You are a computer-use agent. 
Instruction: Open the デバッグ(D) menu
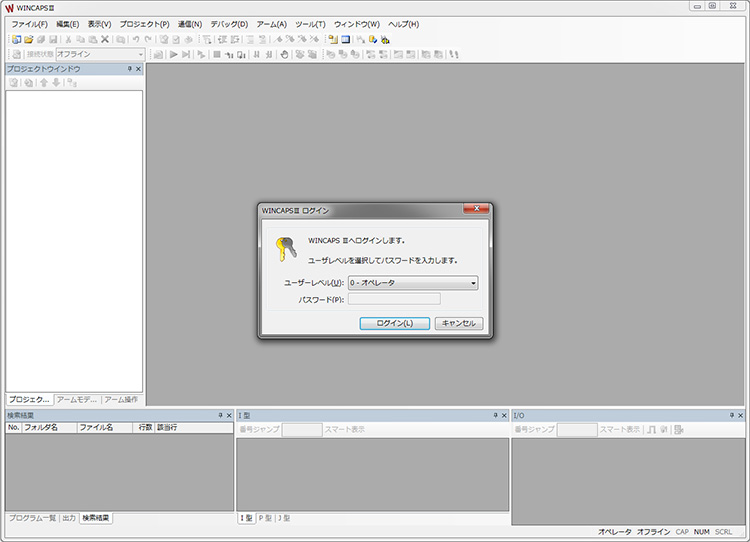coord(229,24)
